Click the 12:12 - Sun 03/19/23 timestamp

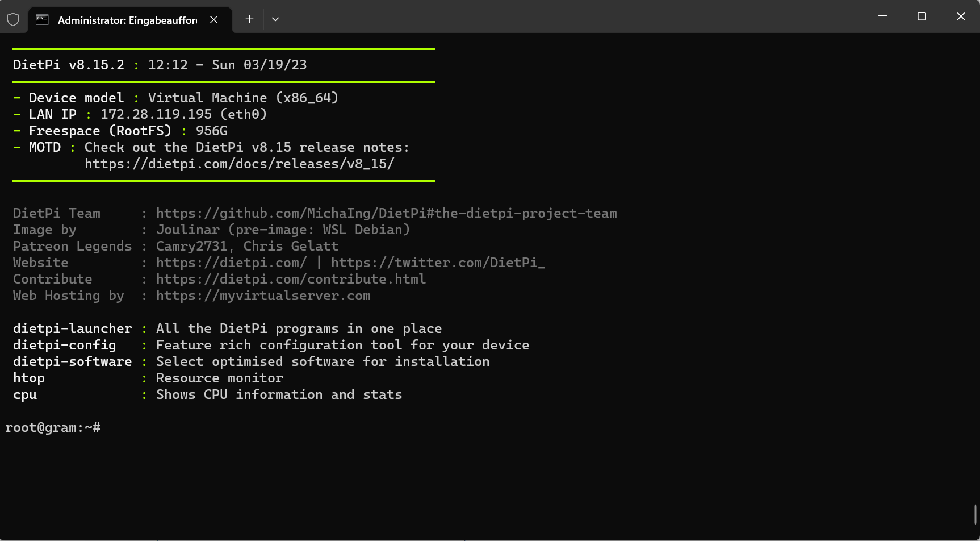click(x=228, y=65)
